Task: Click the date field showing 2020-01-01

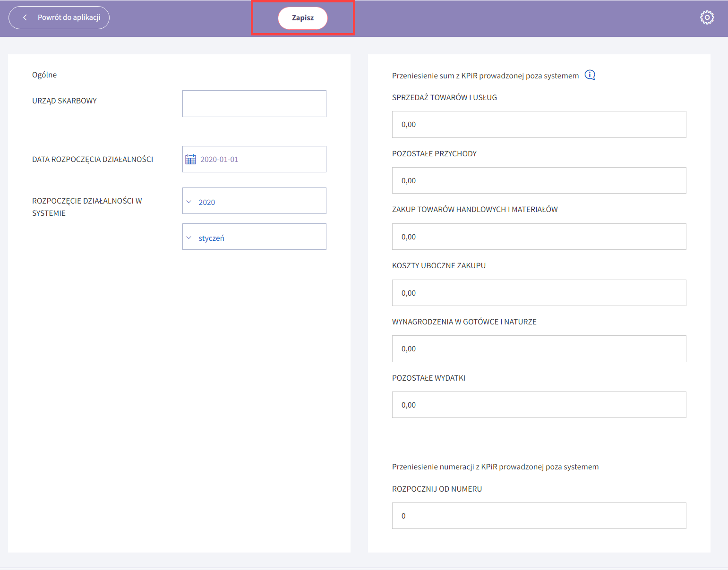Action: coord(254,159)
